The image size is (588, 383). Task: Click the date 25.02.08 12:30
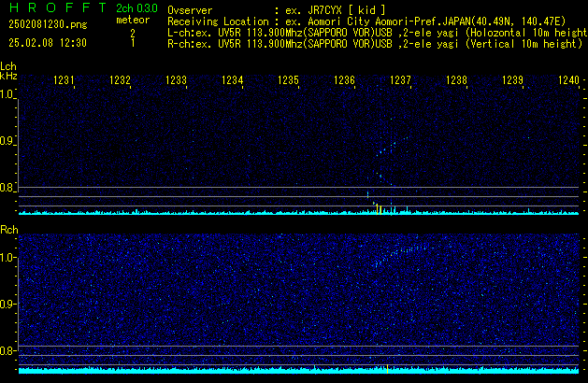pos(48,43)
